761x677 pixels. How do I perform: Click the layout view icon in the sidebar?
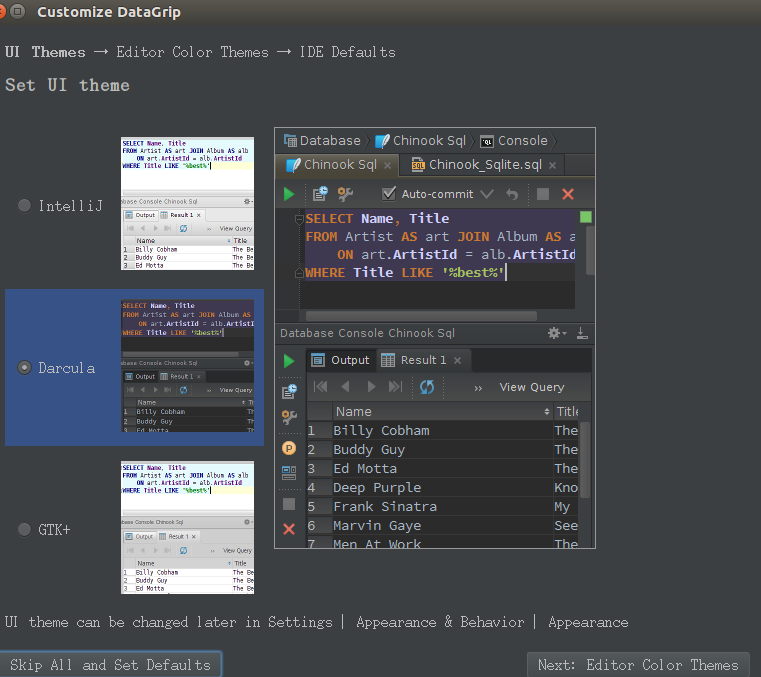click(x=289, y=473)
